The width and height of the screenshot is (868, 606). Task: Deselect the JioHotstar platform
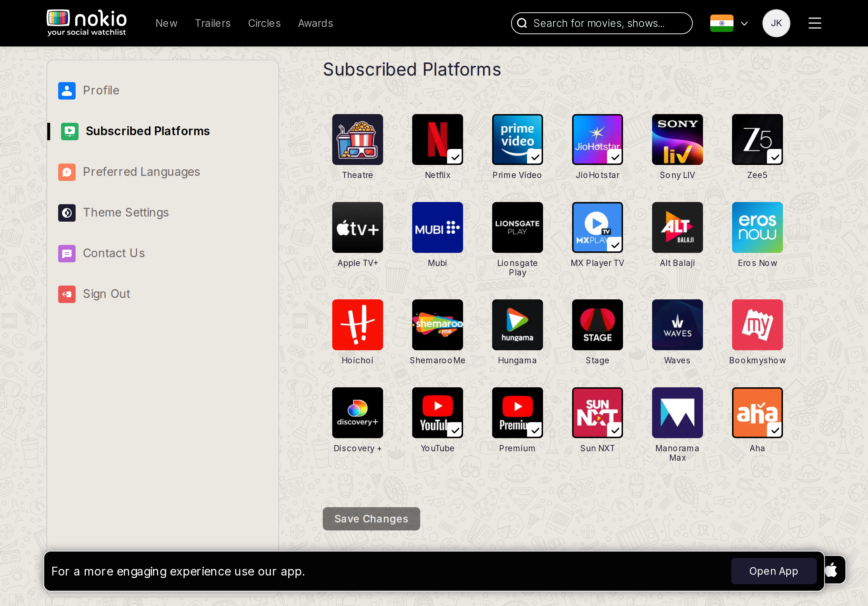[597, 140]
